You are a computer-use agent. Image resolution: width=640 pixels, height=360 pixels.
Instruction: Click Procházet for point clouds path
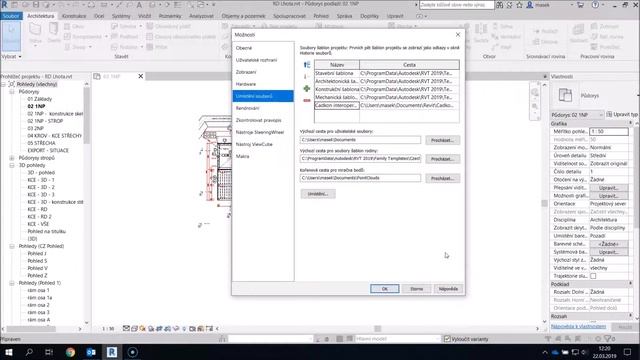(442, 178)
